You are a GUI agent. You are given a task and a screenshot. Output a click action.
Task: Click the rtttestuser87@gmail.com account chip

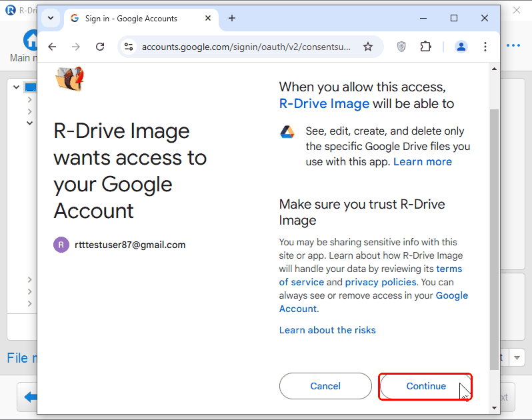pos(119,245)
